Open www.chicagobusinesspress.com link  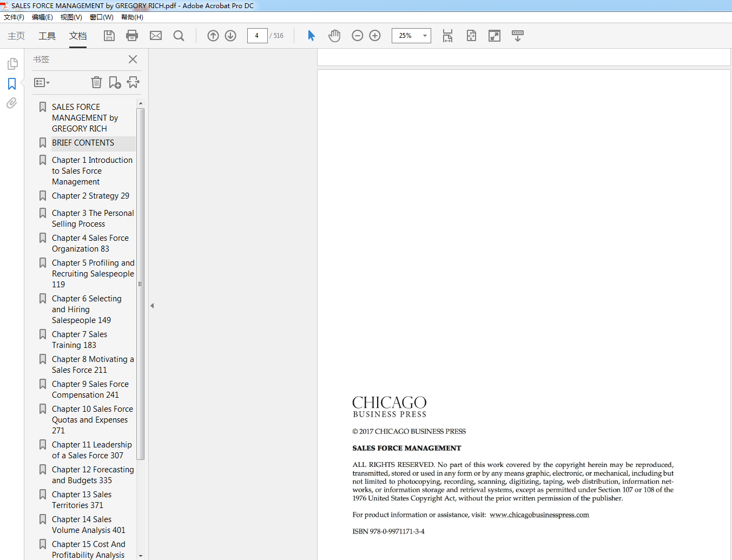(539, 515)
